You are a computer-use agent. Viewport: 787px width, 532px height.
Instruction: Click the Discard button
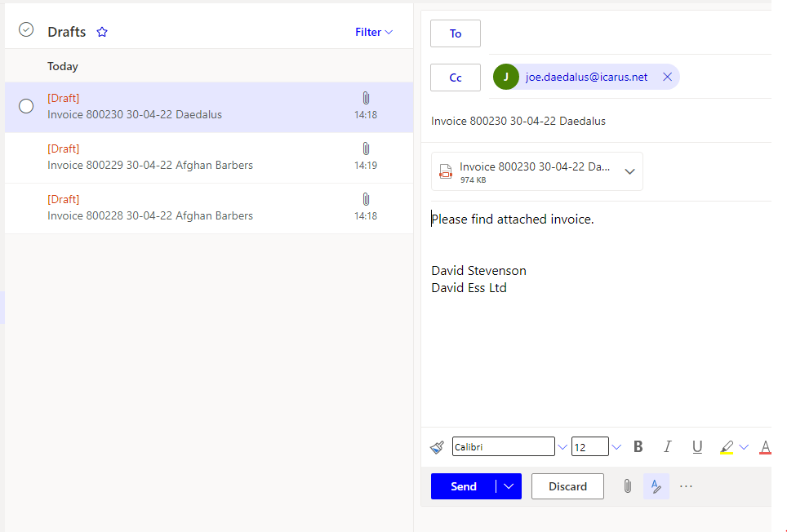(x=567, y=486)
